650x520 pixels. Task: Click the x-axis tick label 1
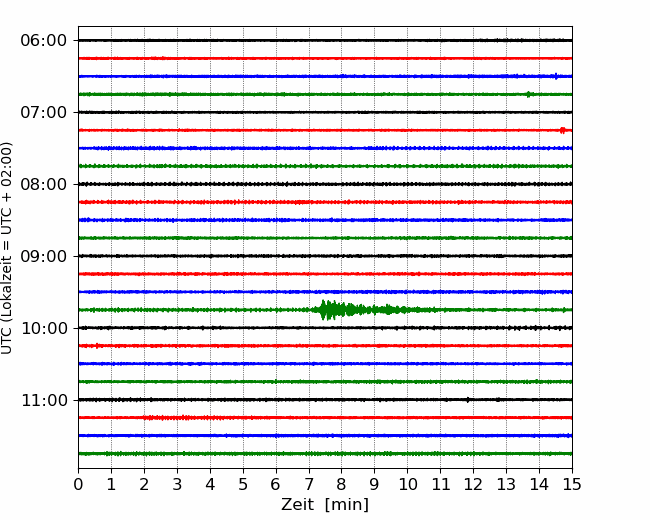pos(111,484)
